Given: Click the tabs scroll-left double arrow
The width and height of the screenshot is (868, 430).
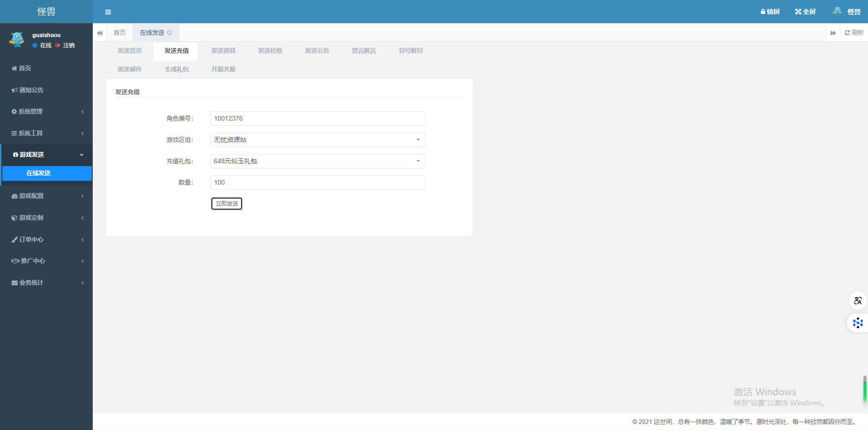Looking at the screenshot, I should pyautogui.click(x=100, y=33).
